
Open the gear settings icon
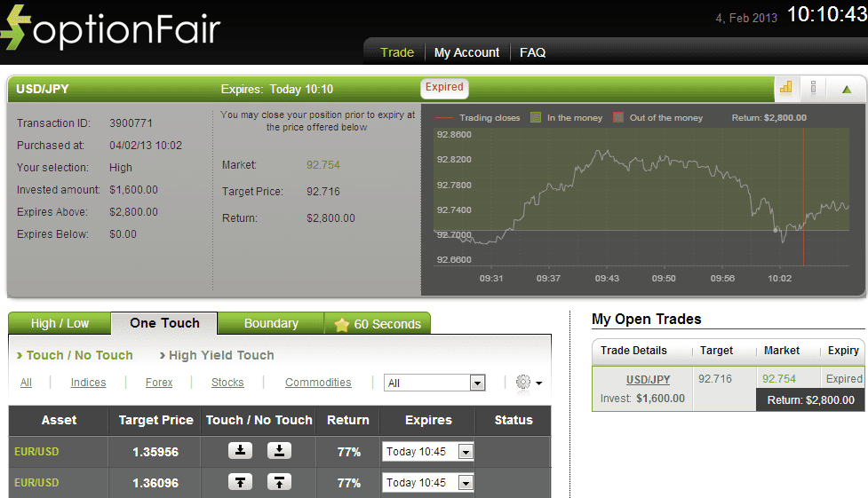click(523, 382)
